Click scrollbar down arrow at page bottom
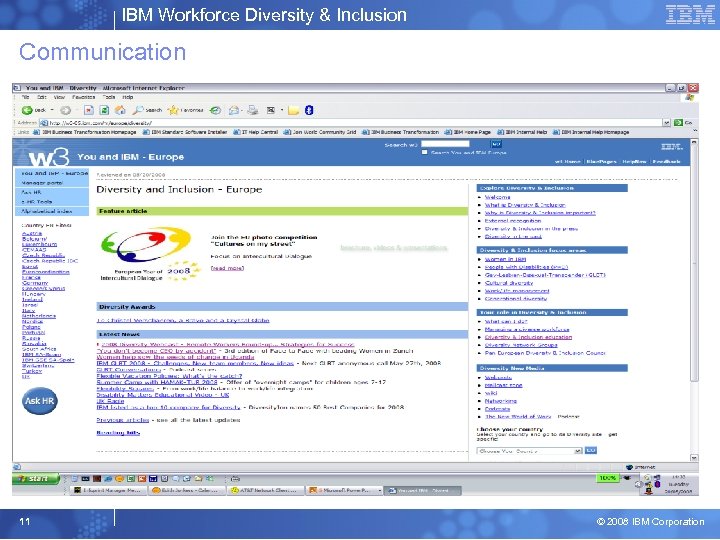 [x=694, y=458]
